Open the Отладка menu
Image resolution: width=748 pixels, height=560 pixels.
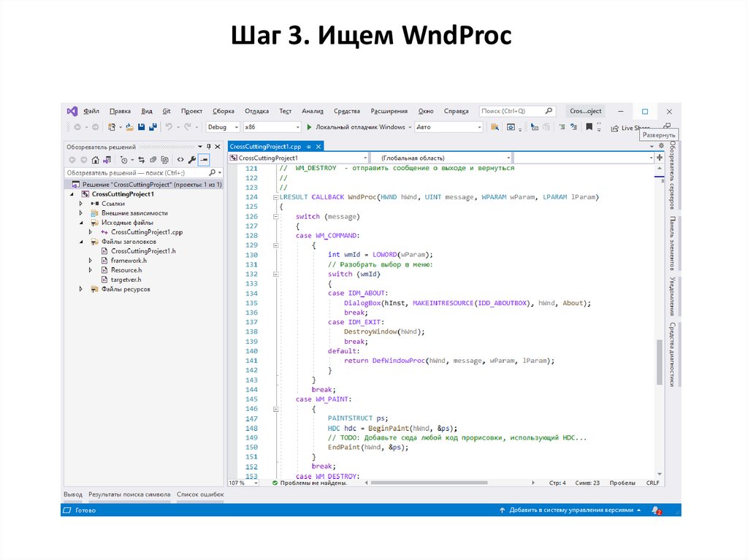256,111
